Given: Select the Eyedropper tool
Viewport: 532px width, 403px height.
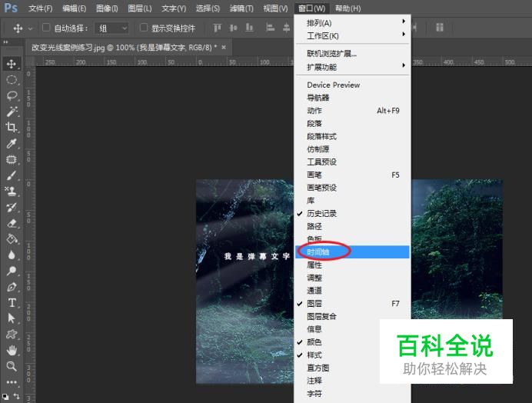Looking at the screenshot, I should [x=12, y=143].
